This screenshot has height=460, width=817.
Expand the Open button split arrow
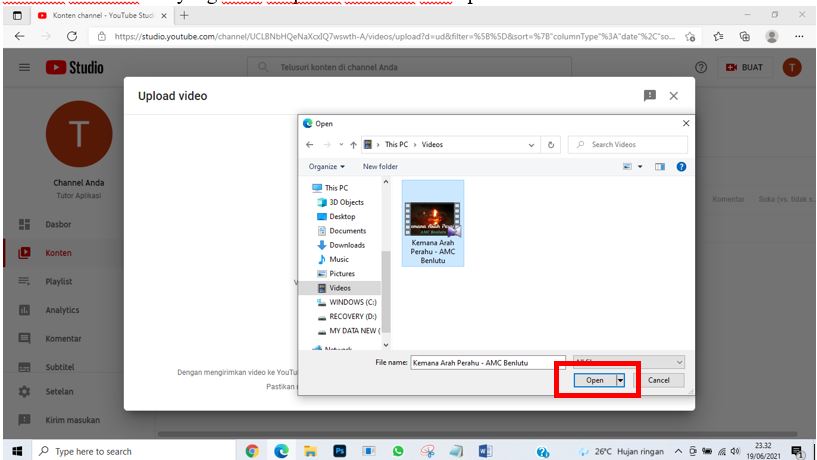tap(620, 380)
